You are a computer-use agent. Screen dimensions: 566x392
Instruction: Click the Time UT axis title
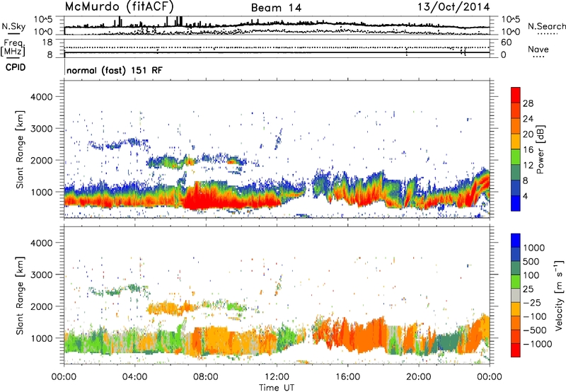[x=277, y=388]
